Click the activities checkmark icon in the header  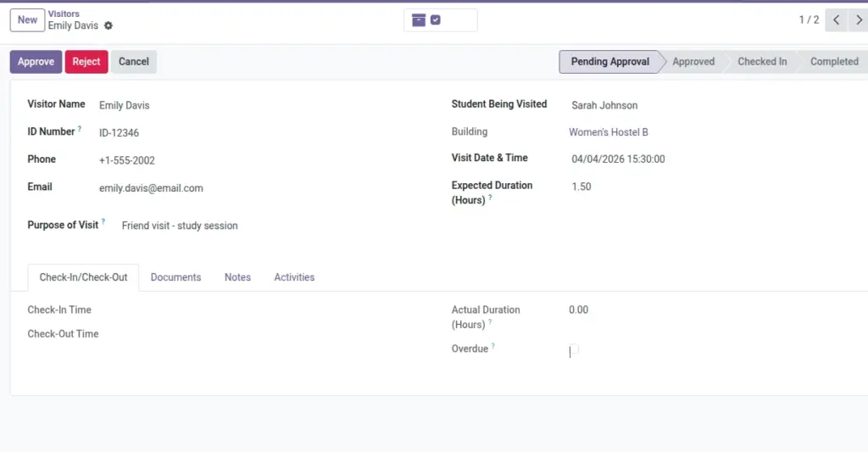click(x=436, y=20)
